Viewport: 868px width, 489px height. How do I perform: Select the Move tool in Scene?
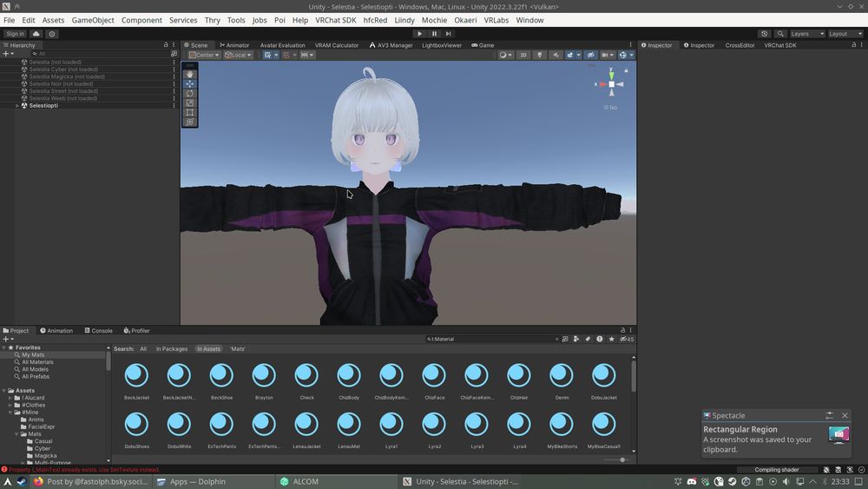[190, 83]
